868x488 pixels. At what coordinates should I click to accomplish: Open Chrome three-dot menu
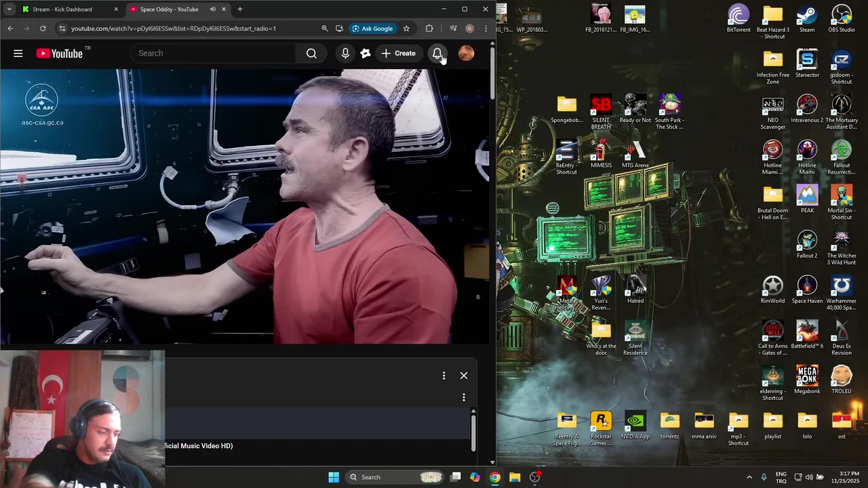pos(486,28)
